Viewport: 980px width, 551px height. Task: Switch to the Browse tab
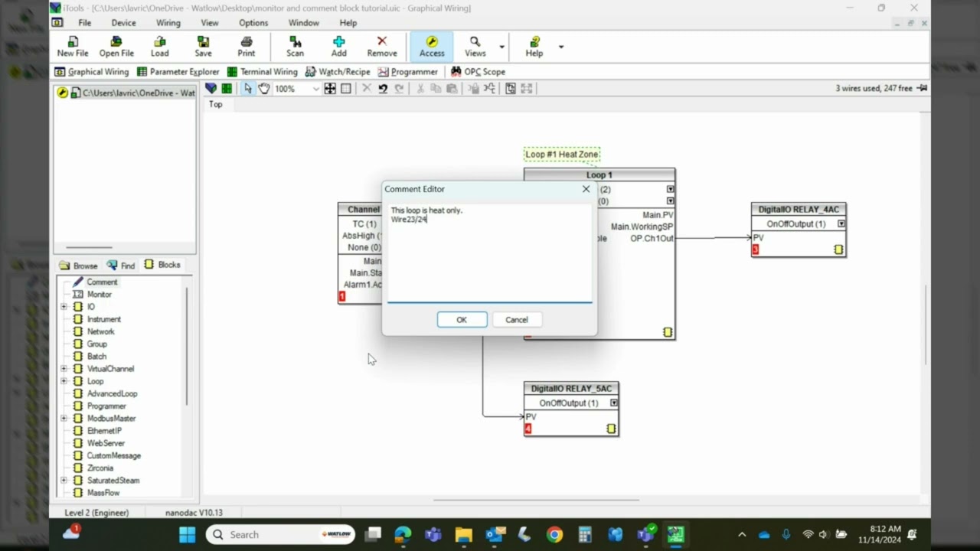tap(78, 266)
